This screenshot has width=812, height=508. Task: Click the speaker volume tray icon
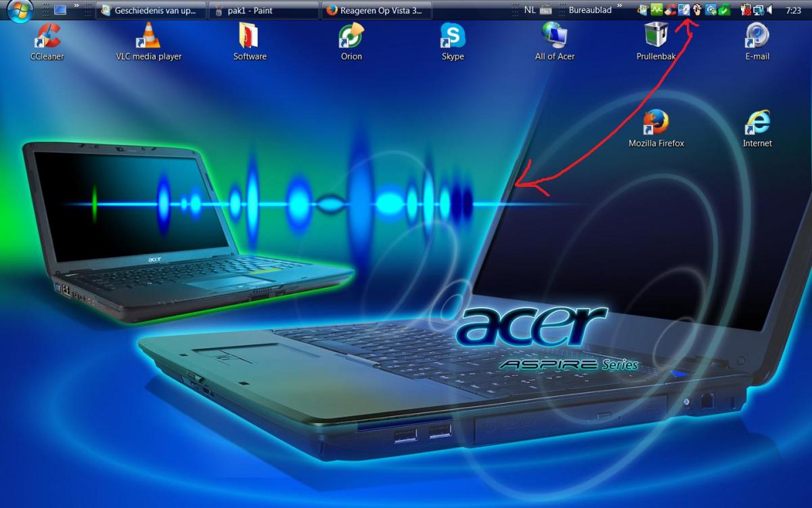770,10
